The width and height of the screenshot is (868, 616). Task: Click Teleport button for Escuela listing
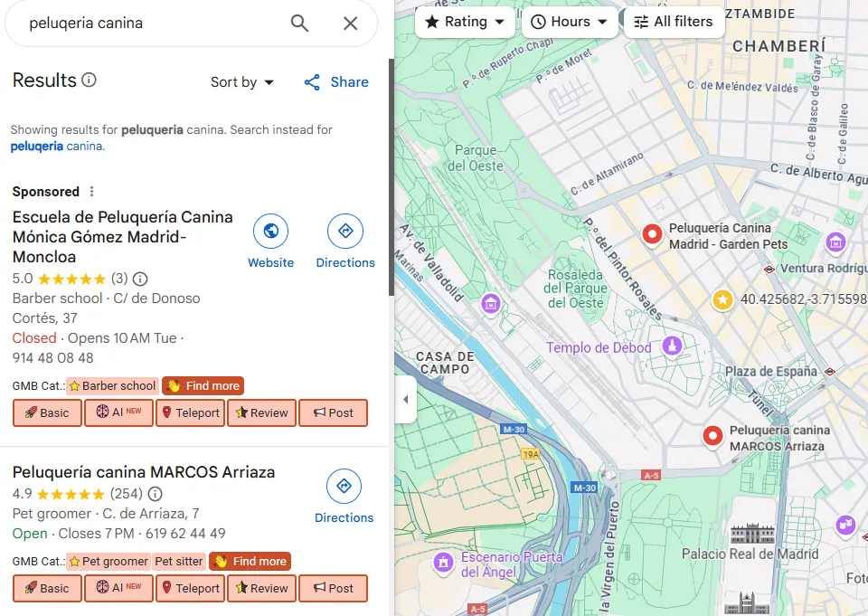pos(191,412)
